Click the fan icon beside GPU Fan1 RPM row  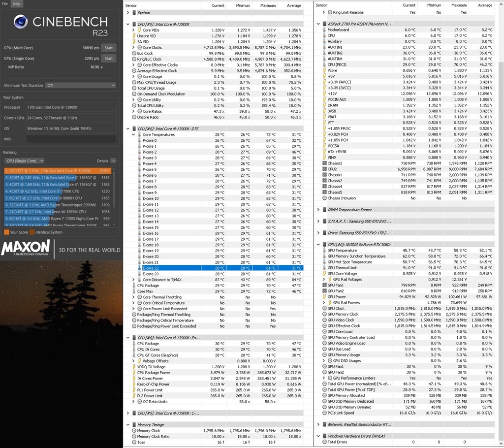pos(324,285)
